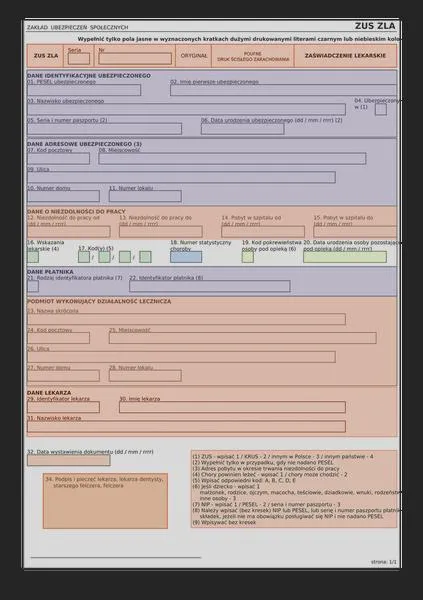Viewport: 423px width, 600px height.
Task: Select the Niezdolność do pracy od field
Action: coord(69,232)
